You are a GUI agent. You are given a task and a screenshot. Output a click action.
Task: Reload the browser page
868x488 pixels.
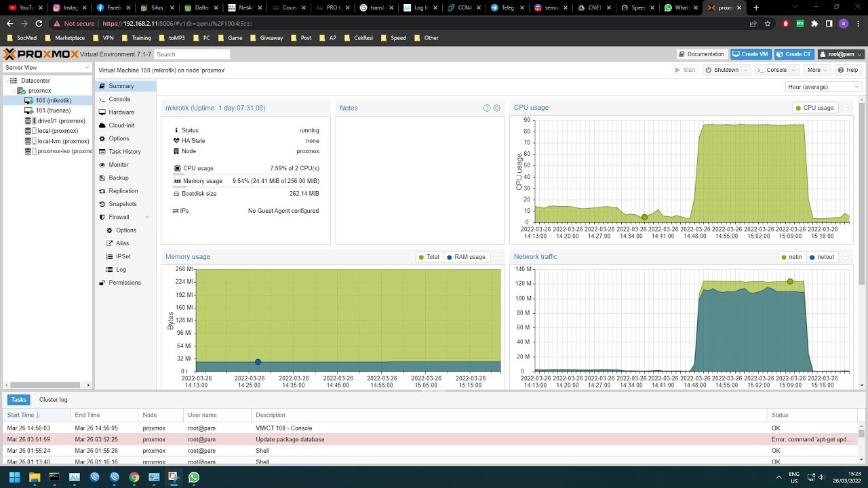point(39,23)
